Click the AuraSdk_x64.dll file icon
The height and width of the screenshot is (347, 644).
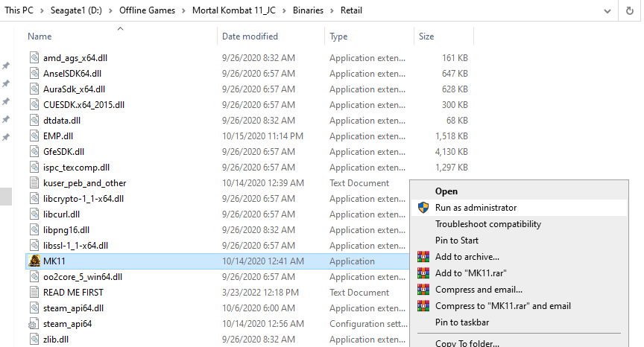[34, 89]
